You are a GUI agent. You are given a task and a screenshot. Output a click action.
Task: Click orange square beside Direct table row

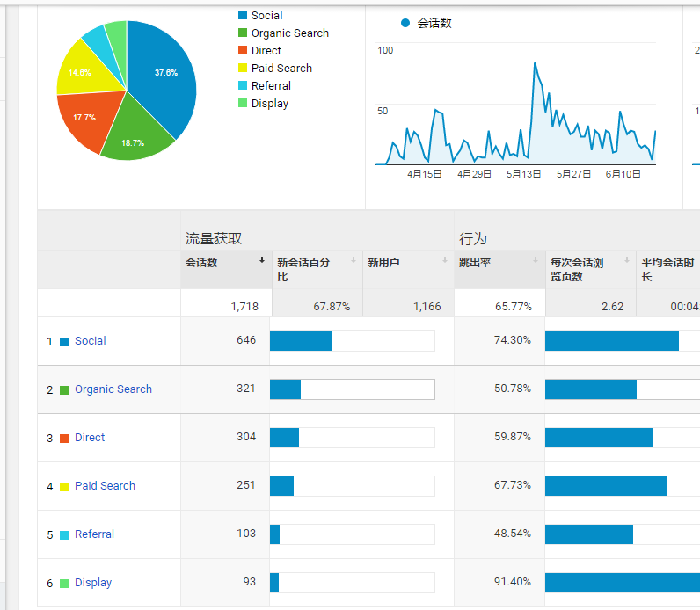(x=64, y=438)
